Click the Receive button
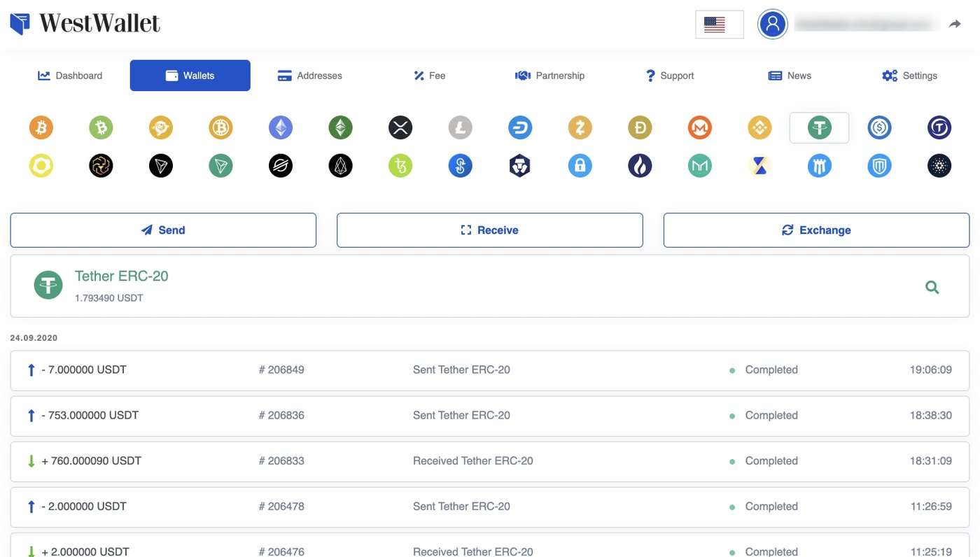The width and height of the screenshot is (980, 557). coord(490,230)
